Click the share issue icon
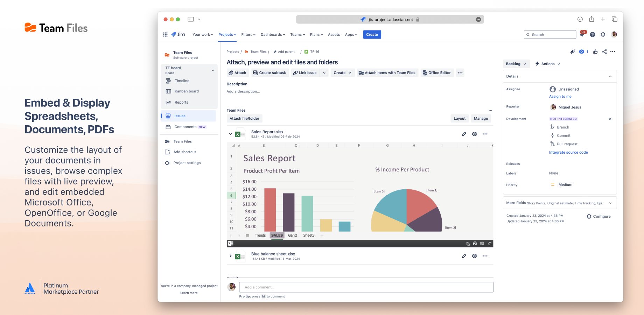Screen dimensions: 644x315 pos(604,52)
